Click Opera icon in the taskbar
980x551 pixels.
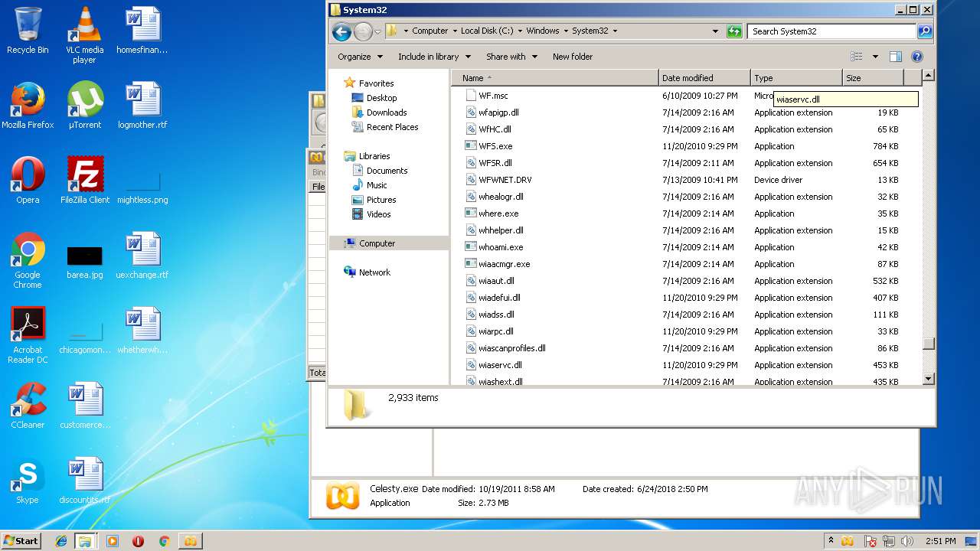click(x=138, y=541)
